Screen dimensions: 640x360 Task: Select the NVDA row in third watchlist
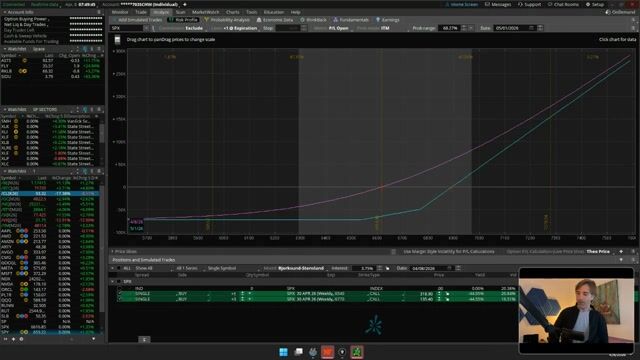(50, 284)
